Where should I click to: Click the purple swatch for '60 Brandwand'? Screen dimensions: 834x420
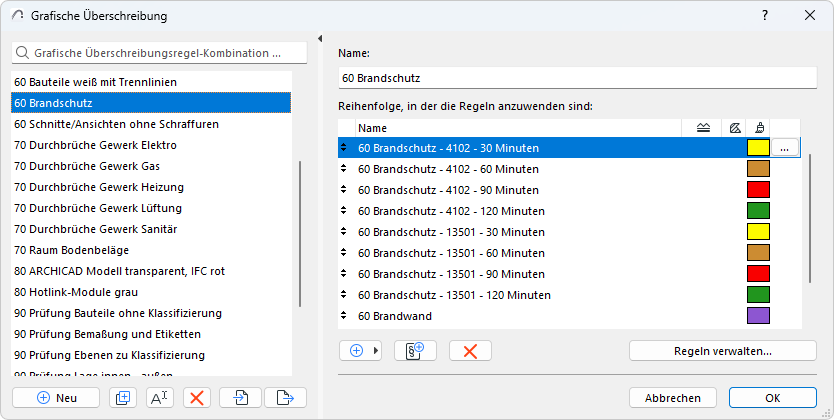click(x=758, y=316)
